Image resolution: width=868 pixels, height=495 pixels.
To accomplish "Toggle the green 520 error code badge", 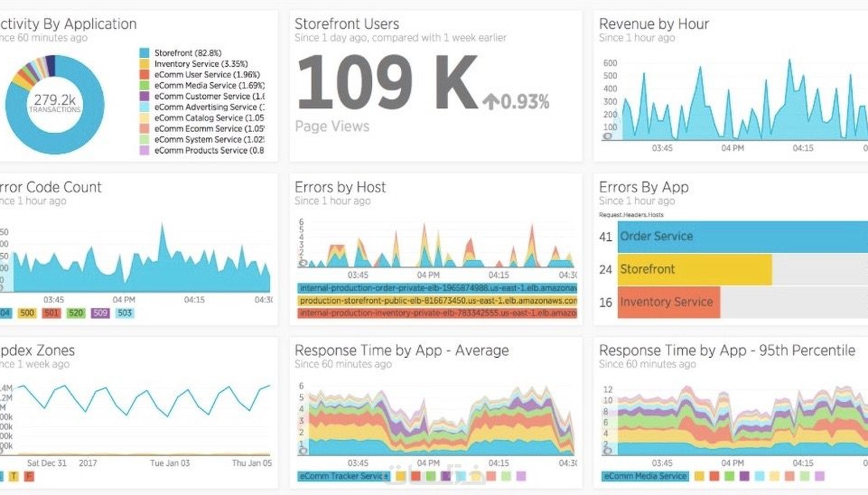I will (x=76, y=313).
